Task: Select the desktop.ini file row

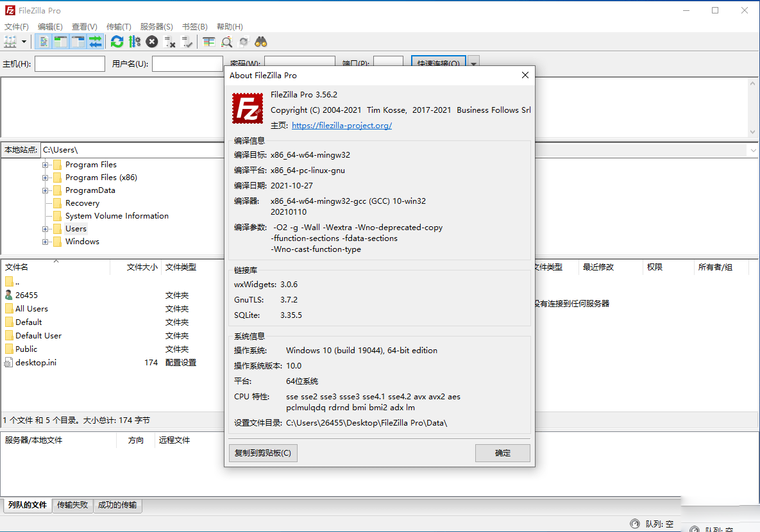Action: [112, 362]
